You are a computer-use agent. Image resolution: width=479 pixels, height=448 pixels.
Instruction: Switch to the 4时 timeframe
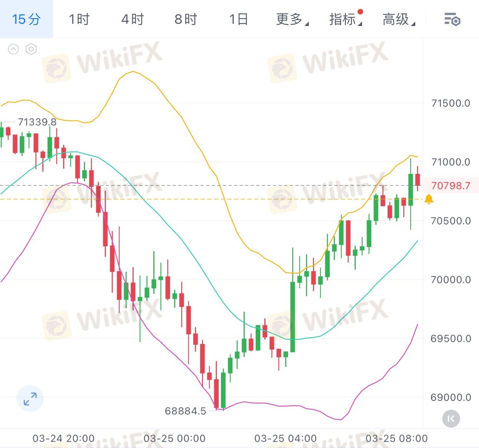click(133, 19)
